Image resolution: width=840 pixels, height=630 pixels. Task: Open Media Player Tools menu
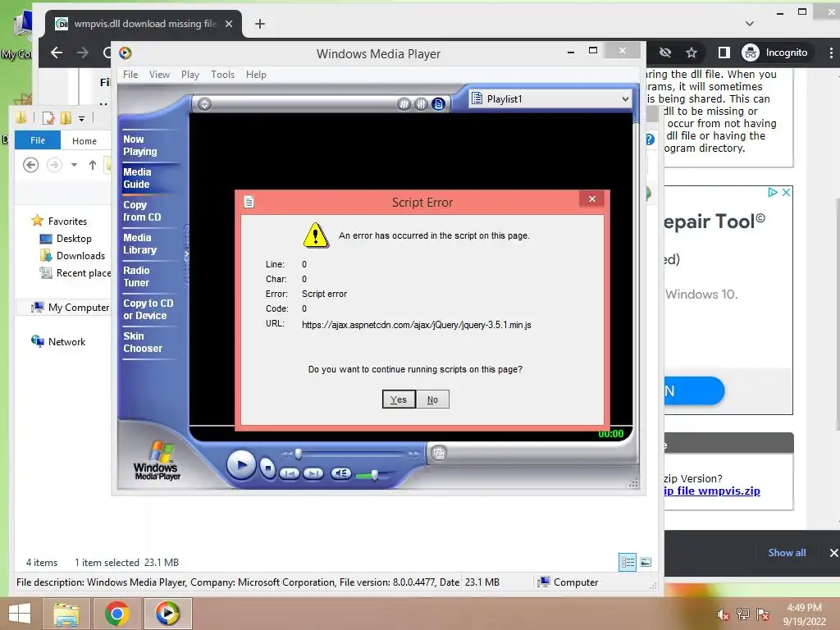(x=222, y=75)
